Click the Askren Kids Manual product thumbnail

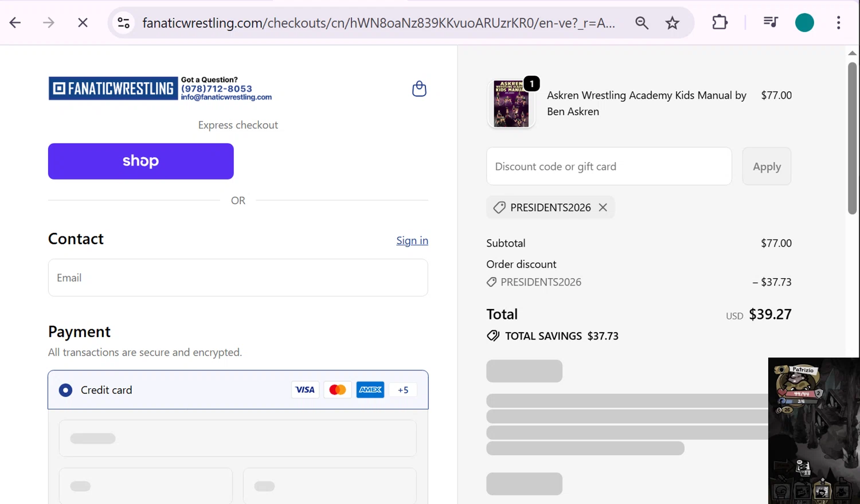tap(511, 104)
